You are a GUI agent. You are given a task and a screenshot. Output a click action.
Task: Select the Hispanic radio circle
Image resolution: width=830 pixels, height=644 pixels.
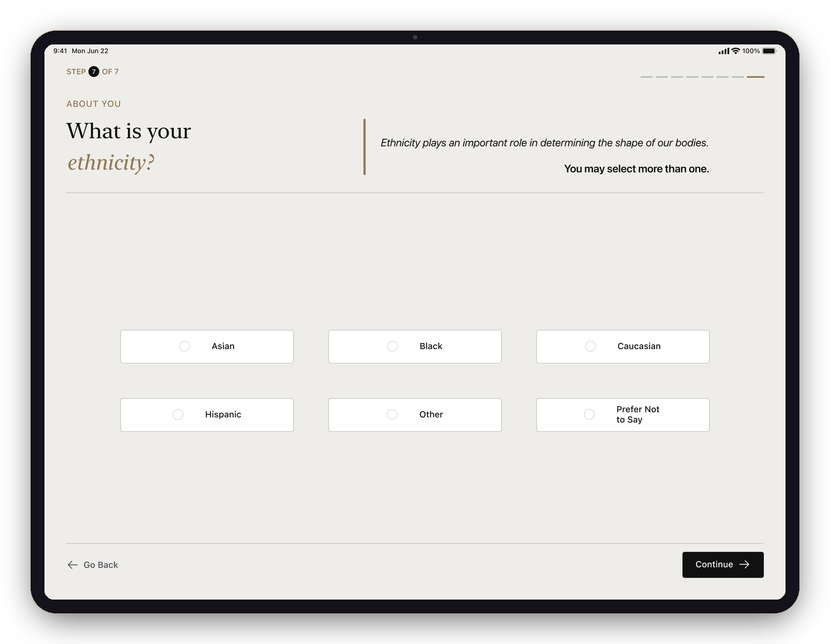click(x=178, y=414)
